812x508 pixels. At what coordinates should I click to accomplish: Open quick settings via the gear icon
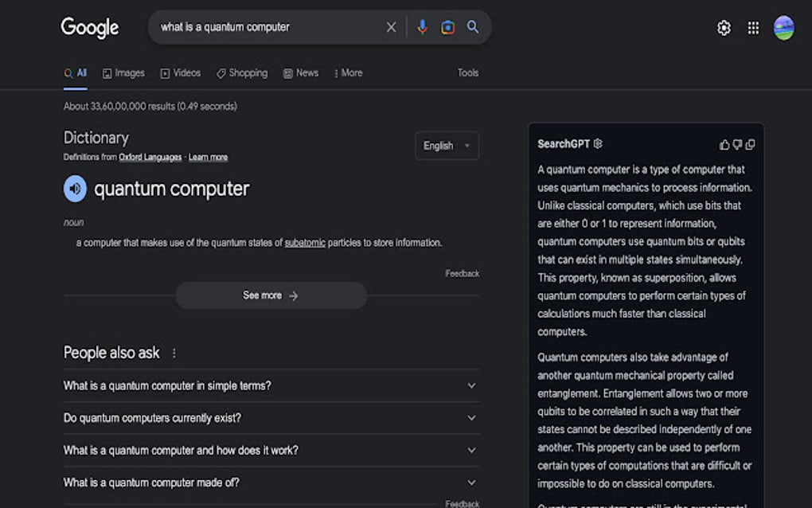point(723,27)
